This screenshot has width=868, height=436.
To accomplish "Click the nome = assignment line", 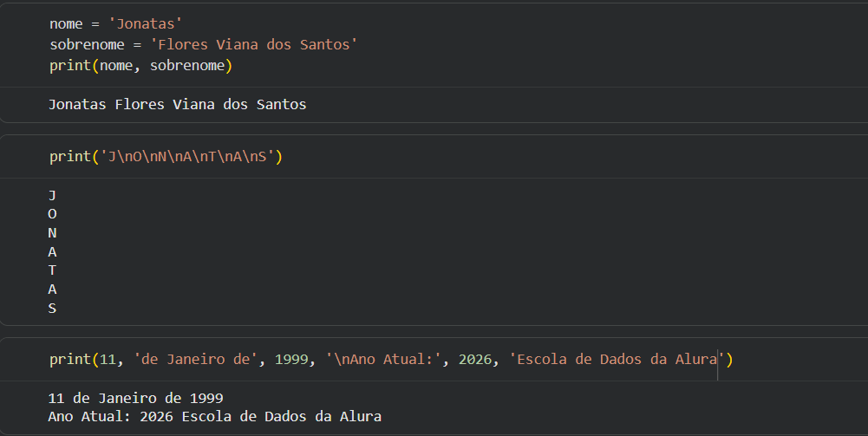I will point(115,24).
